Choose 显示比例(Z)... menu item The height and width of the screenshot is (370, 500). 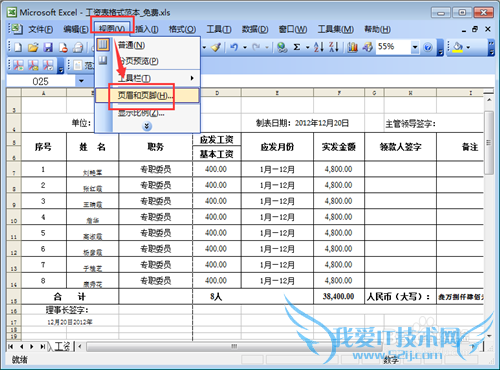coord(148,113)
